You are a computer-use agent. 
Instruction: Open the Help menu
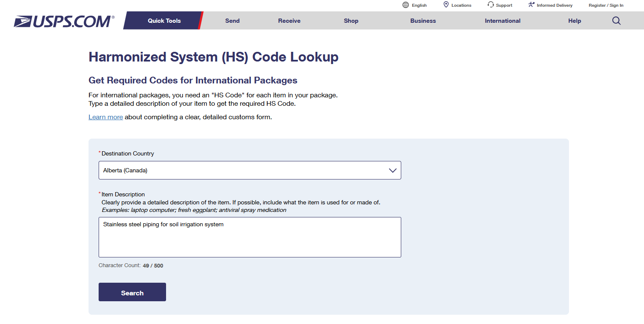click(x=574, y=21)
